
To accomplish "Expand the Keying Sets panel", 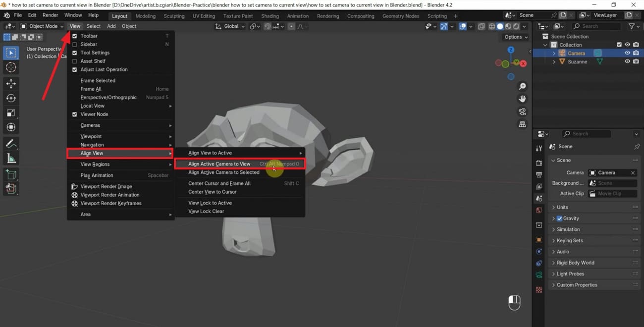I will [593, 241].
